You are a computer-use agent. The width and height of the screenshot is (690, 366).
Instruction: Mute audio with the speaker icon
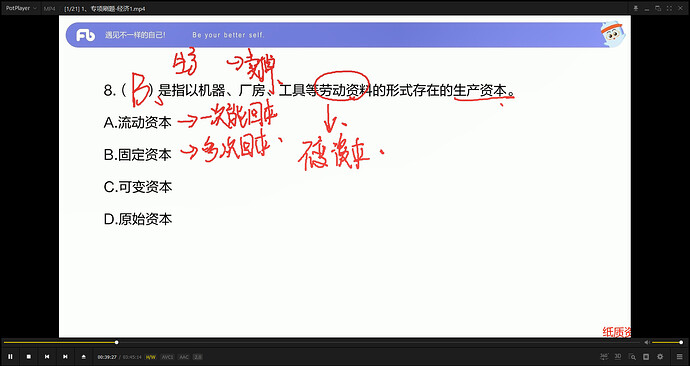click(x=647, y=342)
